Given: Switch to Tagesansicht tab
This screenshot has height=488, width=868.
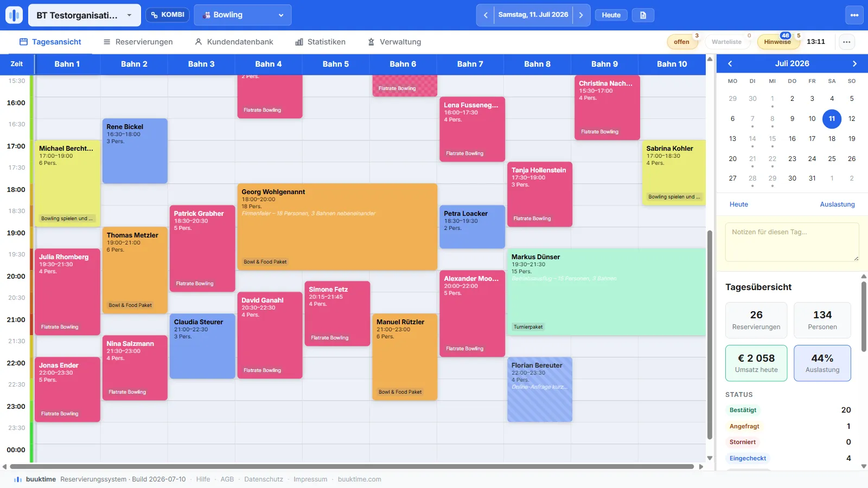Looking at the screenshot, I should coord(50,42).
